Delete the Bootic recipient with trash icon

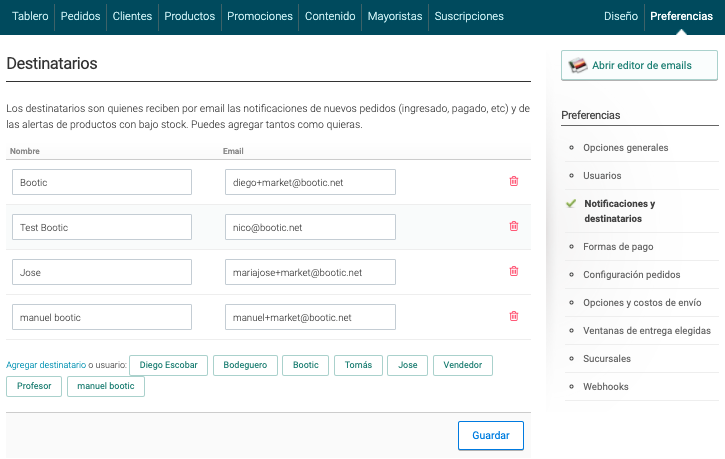[x=514, y=181]
